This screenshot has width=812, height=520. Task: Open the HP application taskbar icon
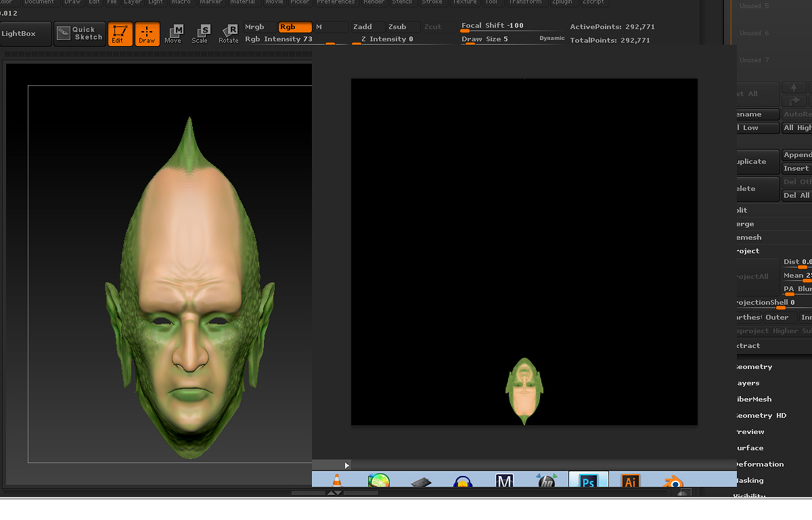click(x=547, y=481)
